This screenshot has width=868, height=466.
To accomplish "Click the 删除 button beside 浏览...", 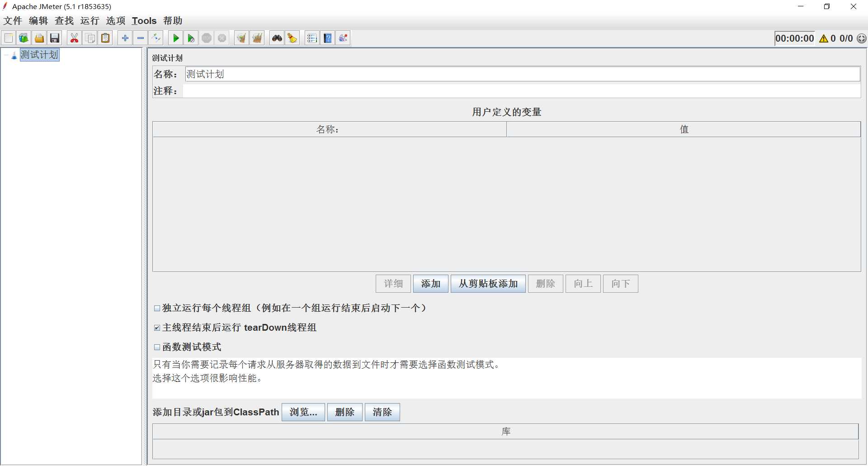I will click(x=345, y=412).
